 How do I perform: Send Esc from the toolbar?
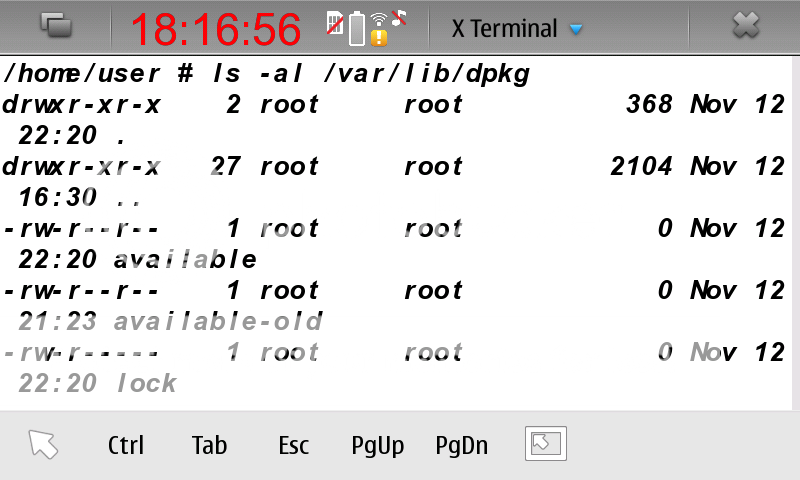point(293,446)
